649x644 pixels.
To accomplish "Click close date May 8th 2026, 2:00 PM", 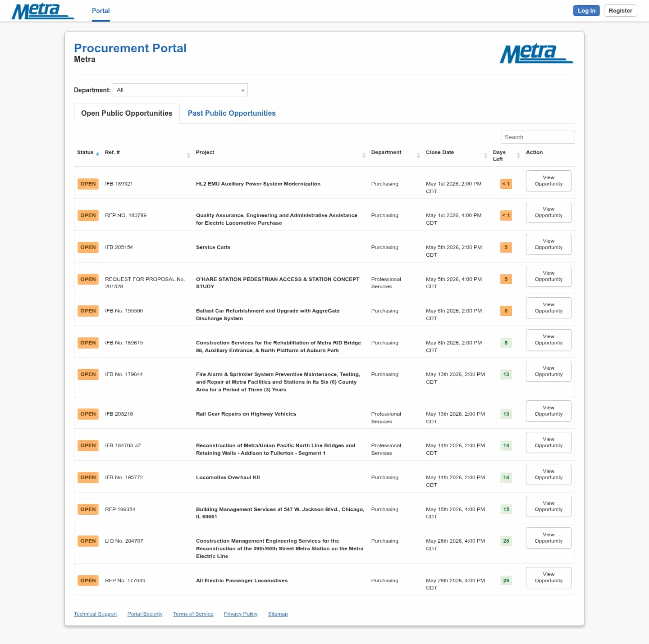I will coord(454,347).
